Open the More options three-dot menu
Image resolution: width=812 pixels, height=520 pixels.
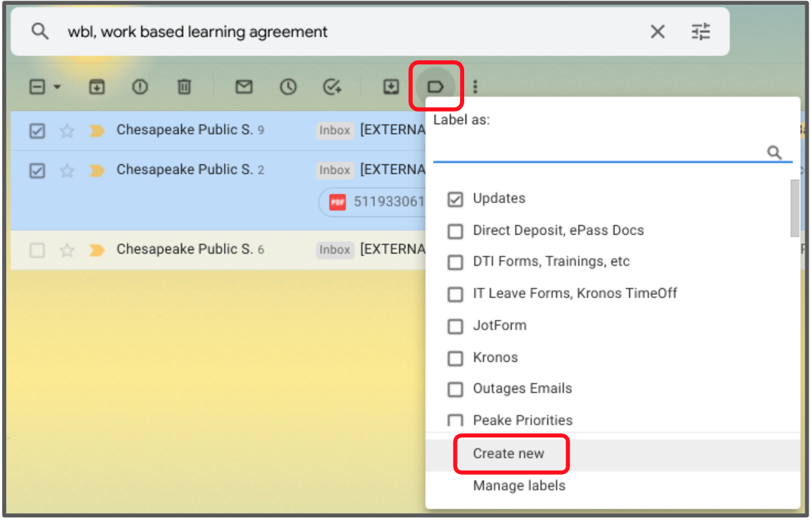(476, 87)
